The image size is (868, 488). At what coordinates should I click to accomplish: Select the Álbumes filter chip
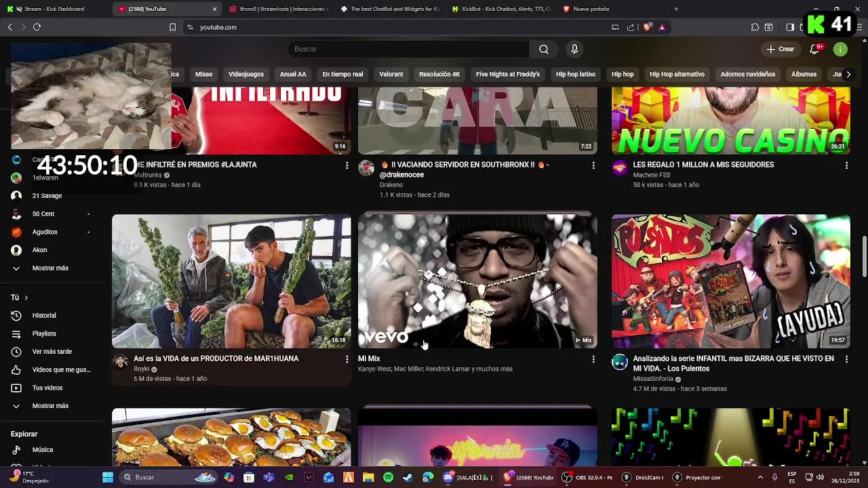pyautogui.click(x=804, y=74)
